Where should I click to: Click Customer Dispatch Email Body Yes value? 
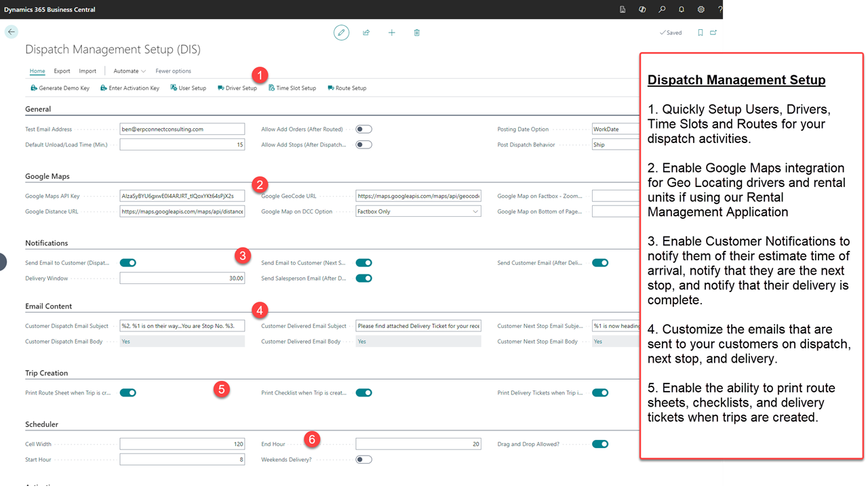click(182, 342)
